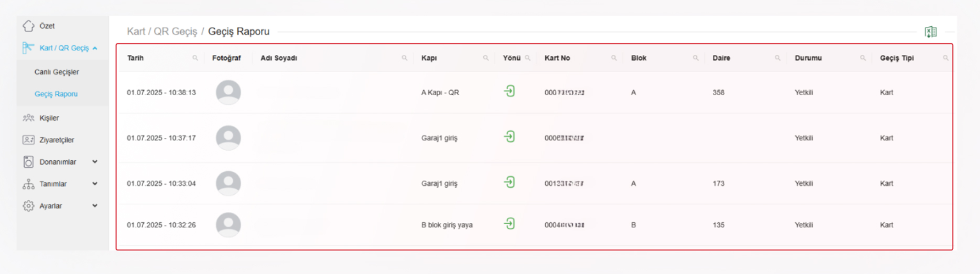Expand the Tanımlar menu chevron
This screenshot has height=274, width=980.
pos(95,184)
